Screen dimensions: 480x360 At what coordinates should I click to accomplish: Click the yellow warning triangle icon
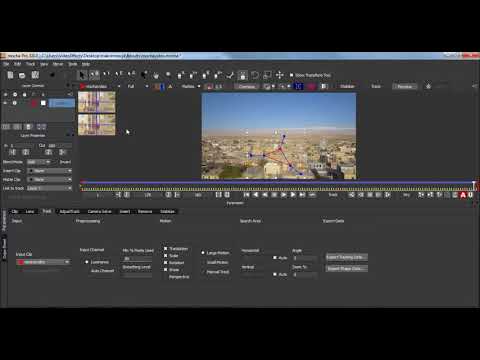point(170,87)
